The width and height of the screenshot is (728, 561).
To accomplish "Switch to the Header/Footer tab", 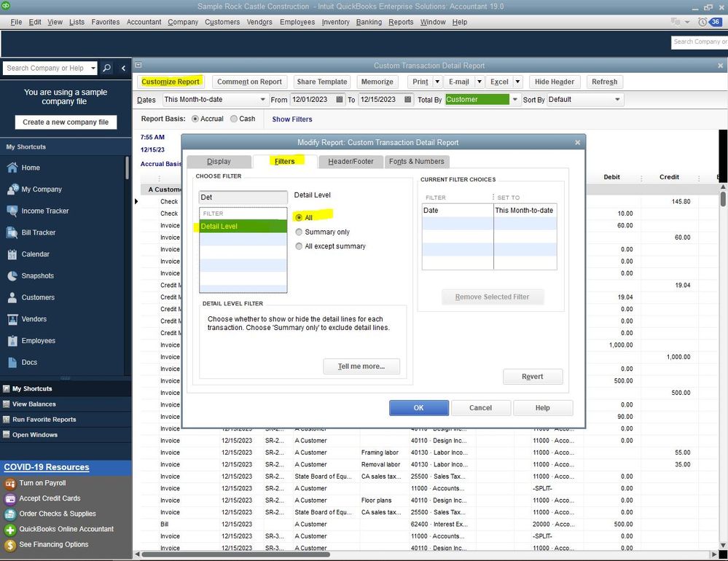I will (351, 162).
